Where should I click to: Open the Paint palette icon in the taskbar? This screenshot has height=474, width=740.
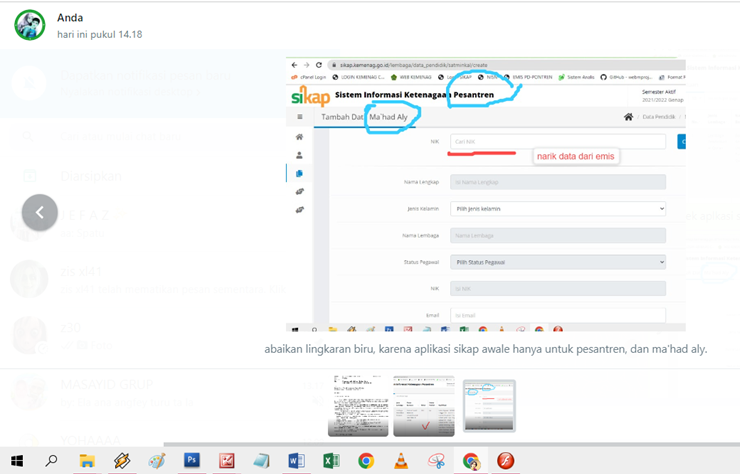click(157, 461)
